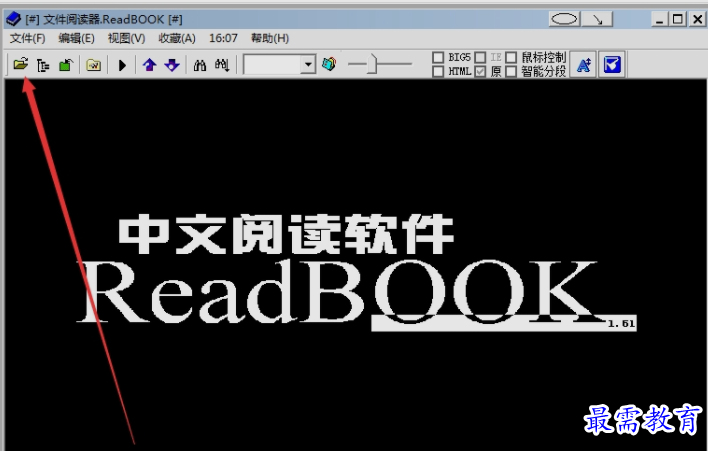Viewport: 708px width, 451px height.
Task: Close the ReadBOOK window
Action: [697, 19]
